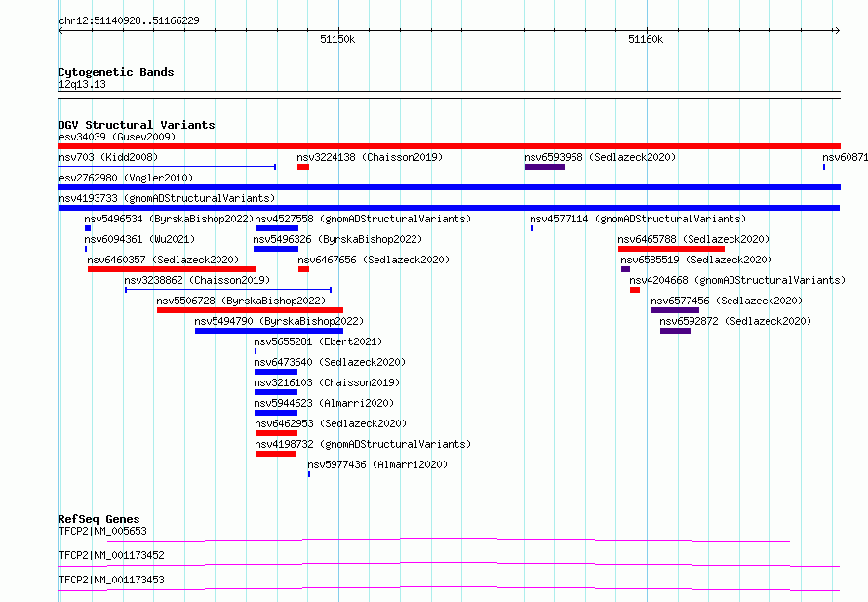Click the purple bar under nsv6577456
This screenshot has height=602, width=868.
click(675, 310)
